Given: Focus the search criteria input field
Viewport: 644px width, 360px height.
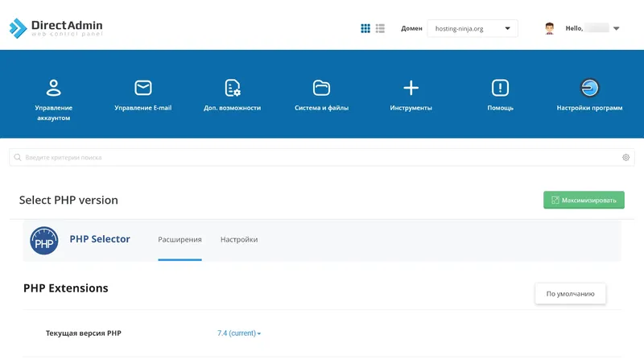Looking at the screenshot, I should (x=321, y=157).
